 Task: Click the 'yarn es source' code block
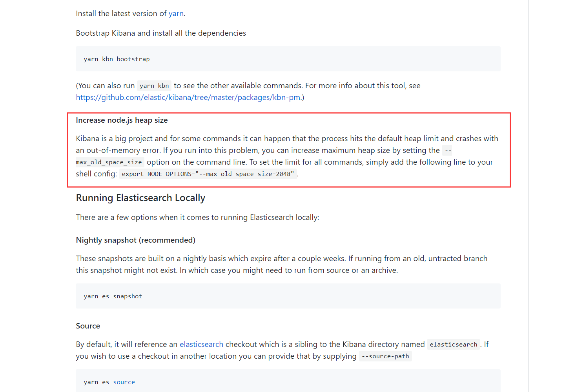coord(288,381)
